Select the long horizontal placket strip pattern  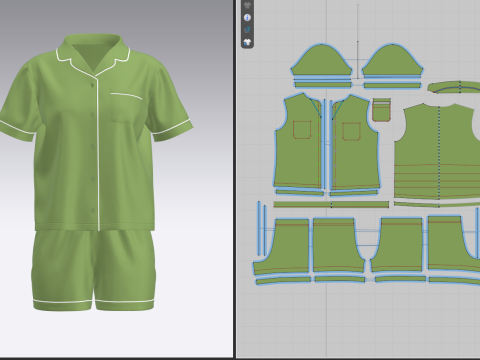tap(331, 204)
